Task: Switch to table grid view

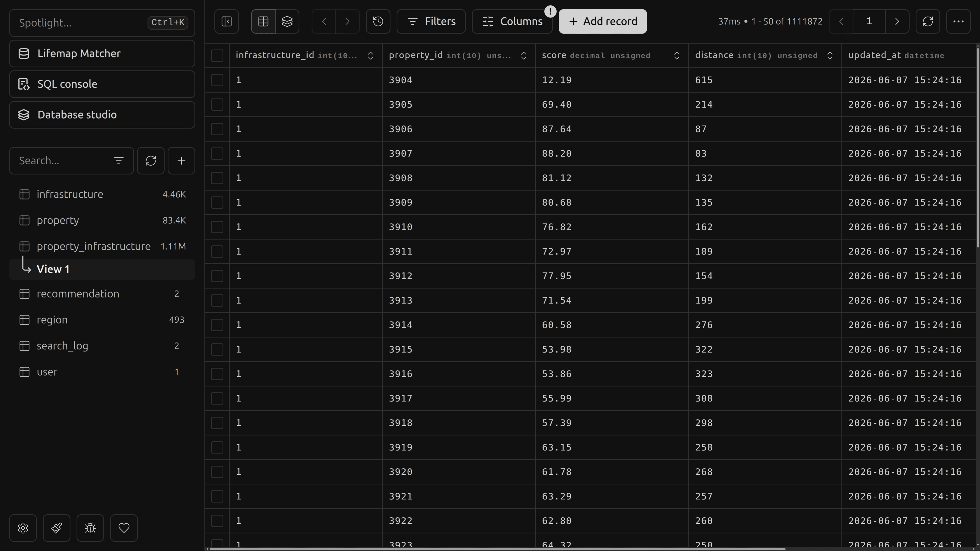Action: tap(263, 21)
